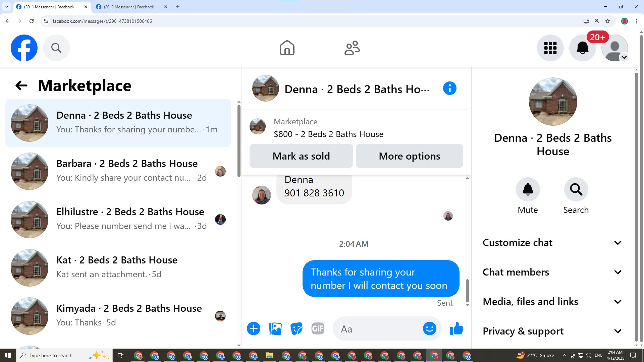Click the conversation list scrollbar
Image resolution: width=644 pixels, height=362 pixels.
click(239, 141)
